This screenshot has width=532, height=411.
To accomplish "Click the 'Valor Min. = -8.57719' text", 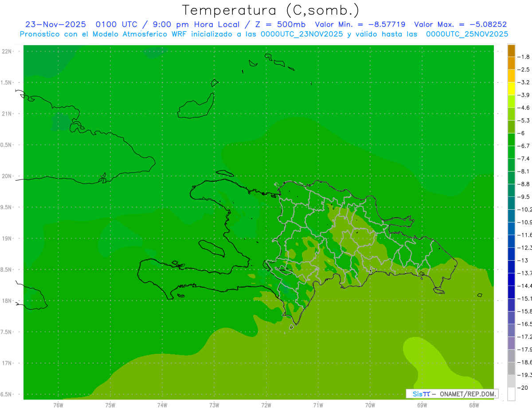I will pos(360,24).
